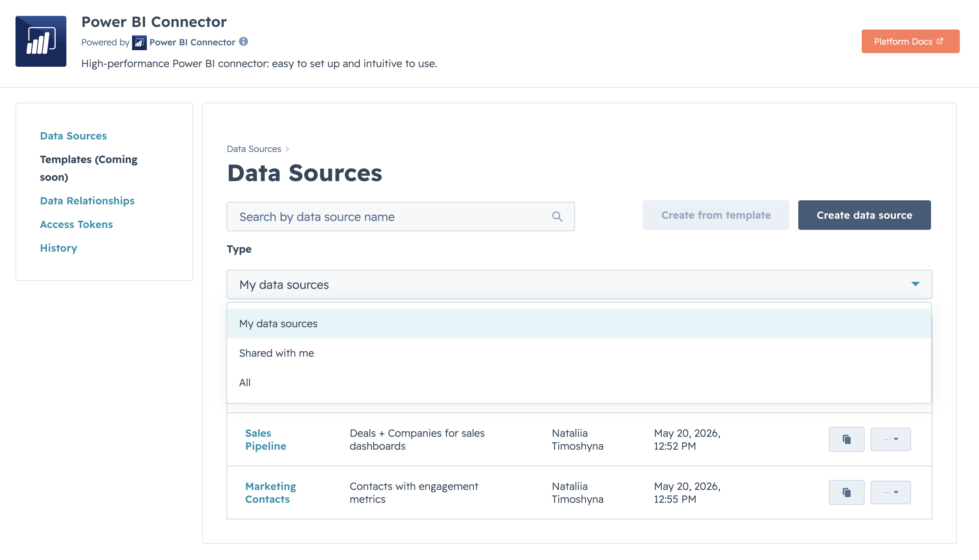This screenshot has height=560, width=979.
Task: Click Create from template button
Action: tap(716, 215)
